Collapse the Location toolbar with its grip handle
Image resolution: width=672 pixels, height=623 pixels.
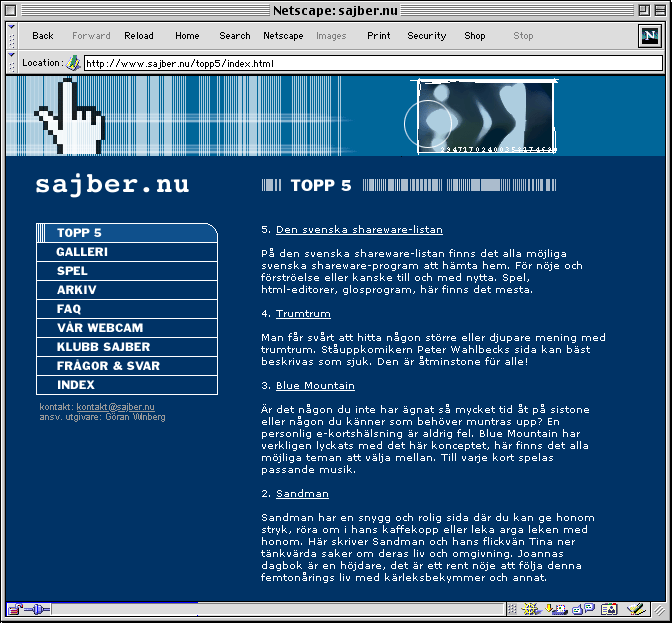12,63
